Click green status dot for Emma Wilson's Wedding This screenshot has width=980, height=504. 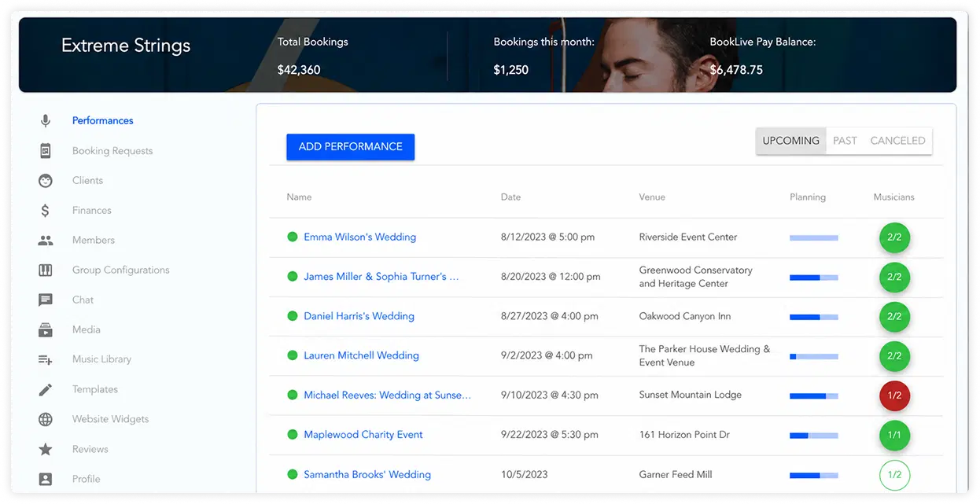tap(293, 237)
